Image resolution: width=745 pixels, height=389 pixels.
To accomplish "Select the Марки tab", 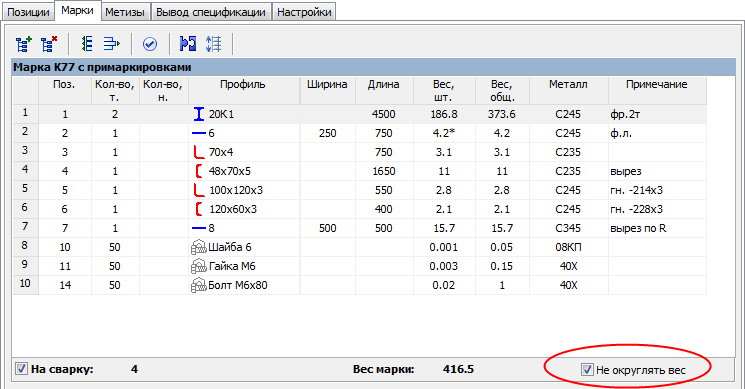I will pyautogui.click(x=77, y=10).
